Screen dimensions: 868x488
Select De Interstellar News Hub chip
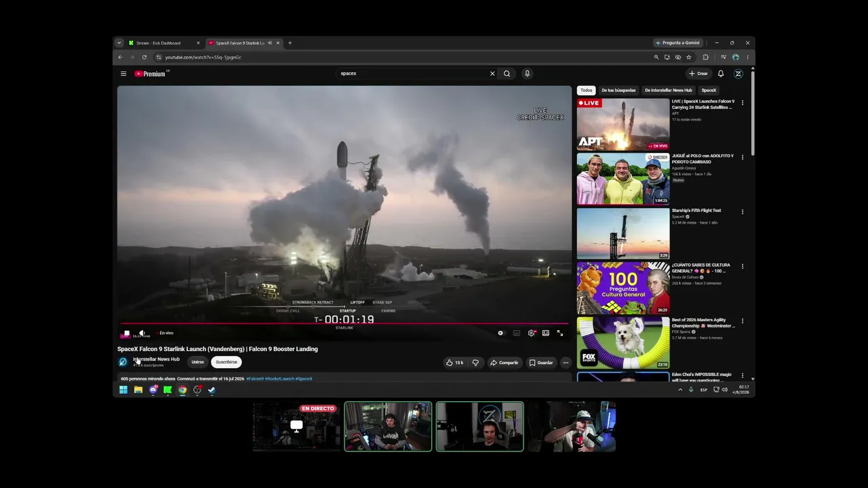coord(669,90)
